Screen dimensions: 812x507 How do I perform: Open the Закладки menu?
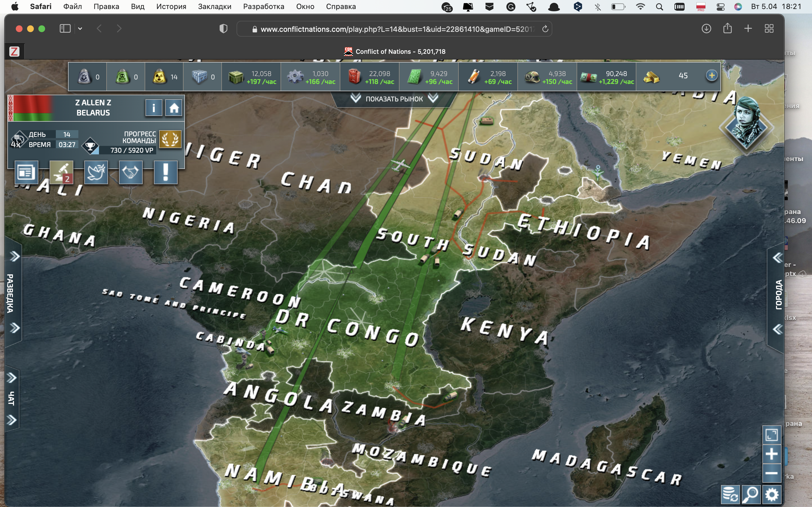pyautogui.click(x=214, y=7)
